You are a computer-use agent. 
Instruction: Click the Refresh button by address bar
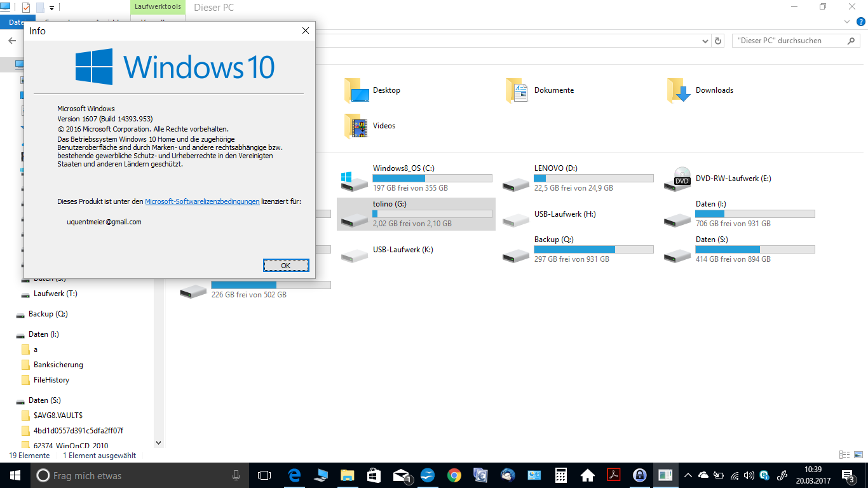[719, 41]
